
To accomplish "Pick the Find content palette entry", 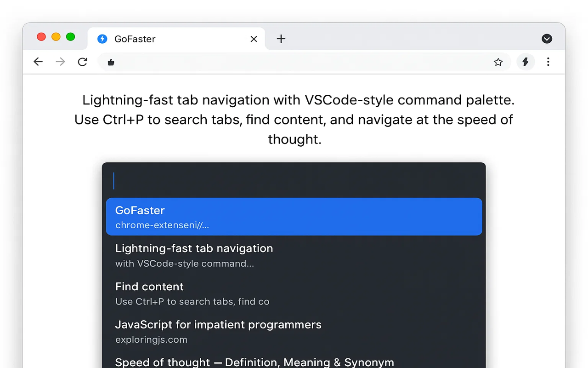I will click(294, 293).
